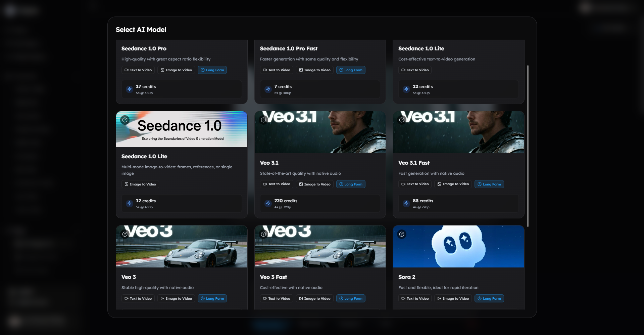Click Image to Video tag on Veo 3.1 Fast
This screenshot has width=644, height=335.
point(453,184)
